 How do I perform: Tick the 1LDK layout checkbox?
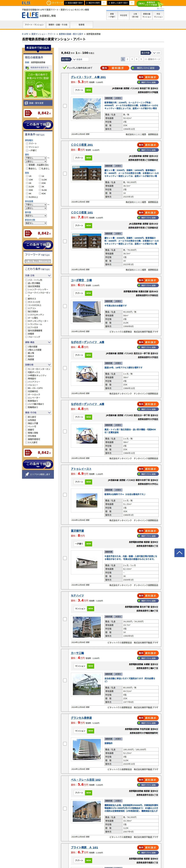coord(40,180)
